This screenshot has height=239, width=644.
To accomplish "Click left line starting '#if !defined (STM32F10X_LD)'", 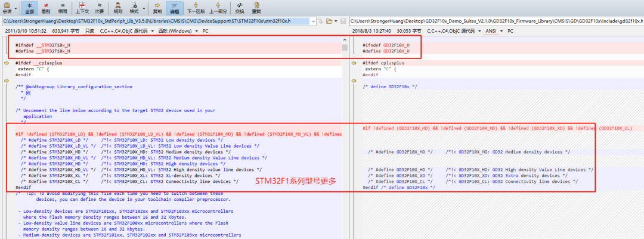I will pyautogui.click(x=178, y=134).
